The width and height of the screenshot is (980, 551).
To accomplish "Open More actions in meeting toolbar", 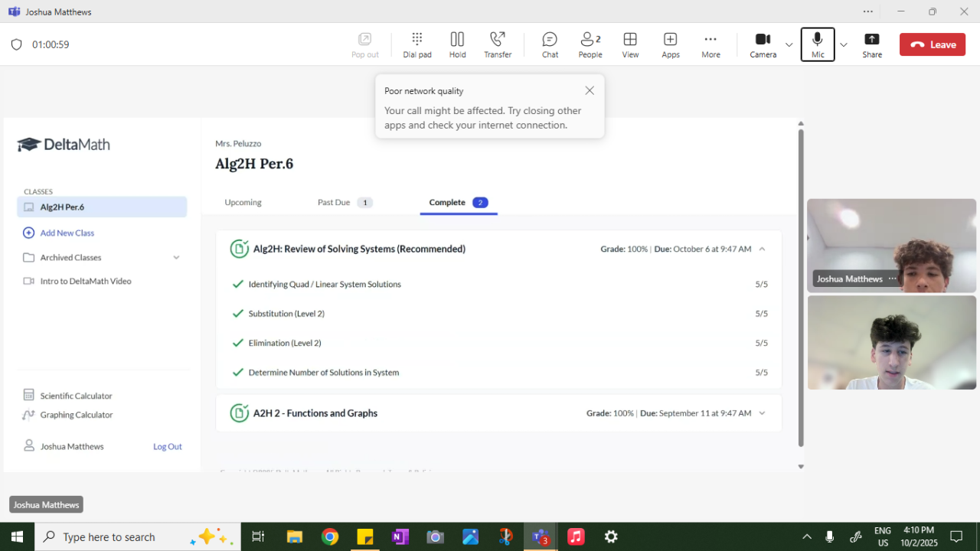I will point(710,44).
